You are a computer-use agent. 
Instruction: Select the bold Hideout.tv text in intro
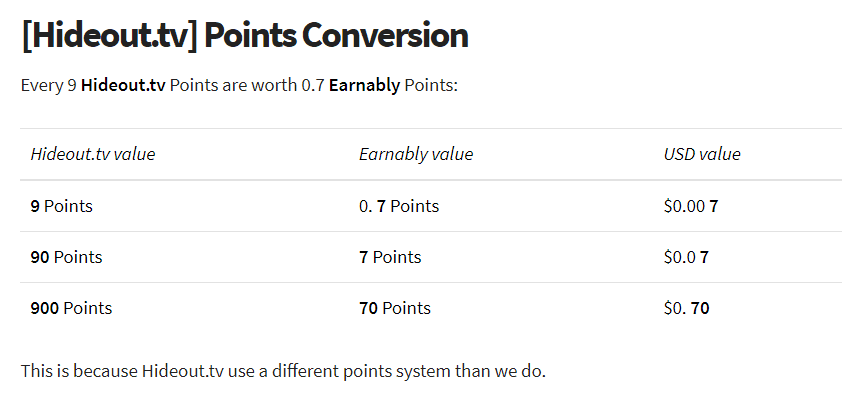(x=123, y=85)
